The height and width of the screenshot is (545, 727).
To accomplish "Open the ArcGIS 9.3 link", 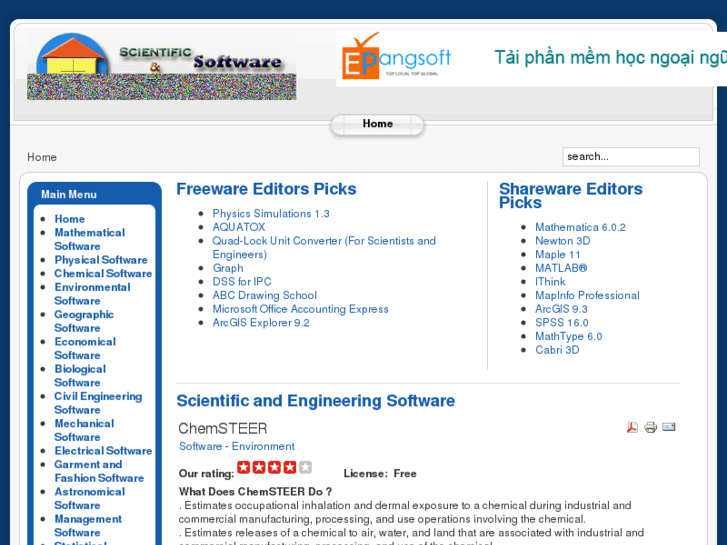I will coord(561,309).
